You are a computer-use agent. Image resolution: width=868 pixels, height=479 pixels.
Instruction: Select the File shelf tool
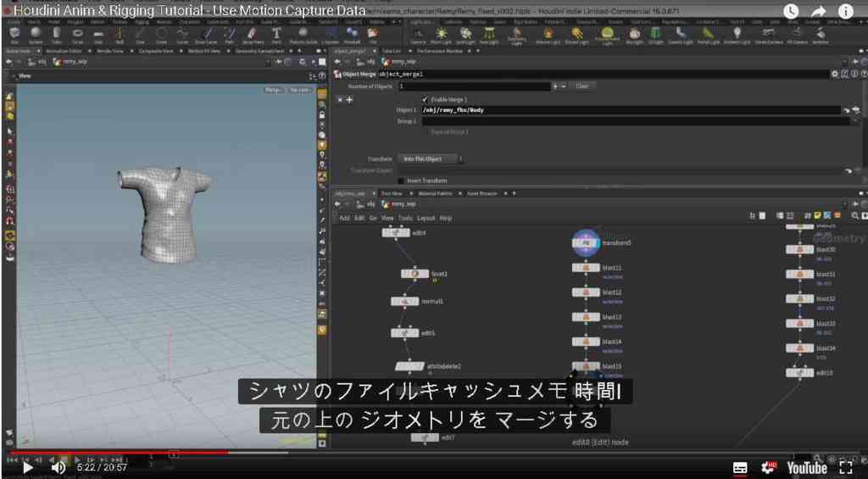tap(373, 34)
